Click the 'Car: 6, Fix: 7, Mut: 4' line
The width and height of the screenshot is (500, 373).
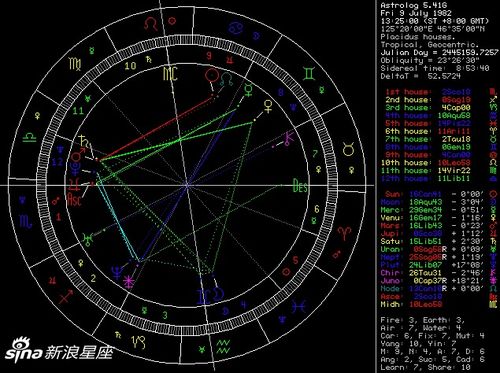[x=432, y=336]
